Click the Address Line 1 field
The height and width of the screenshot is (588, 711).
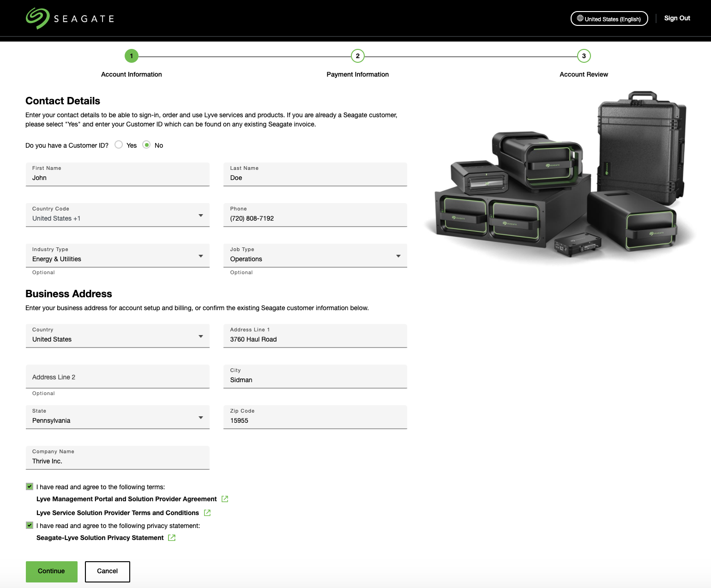(x=315, y=336)
